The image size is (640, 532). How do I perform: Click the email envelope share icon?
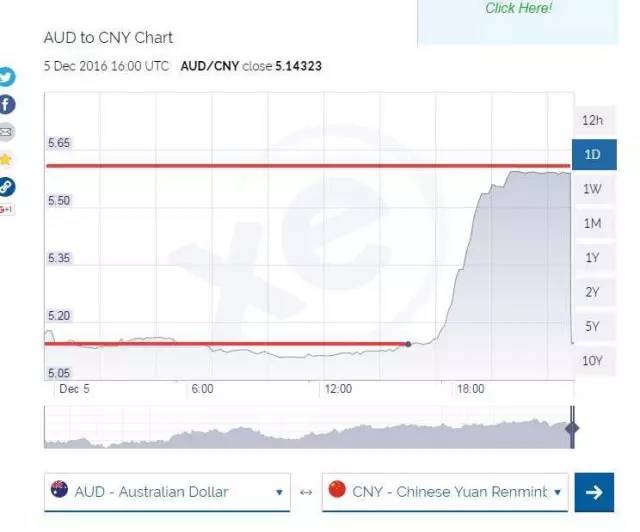coord(6,132)
